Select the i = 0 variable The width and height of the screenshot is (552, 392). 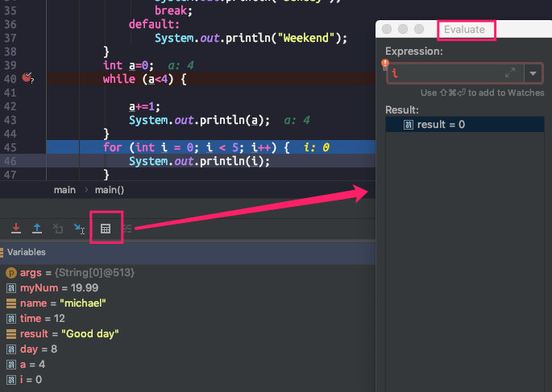pos(31,380)
